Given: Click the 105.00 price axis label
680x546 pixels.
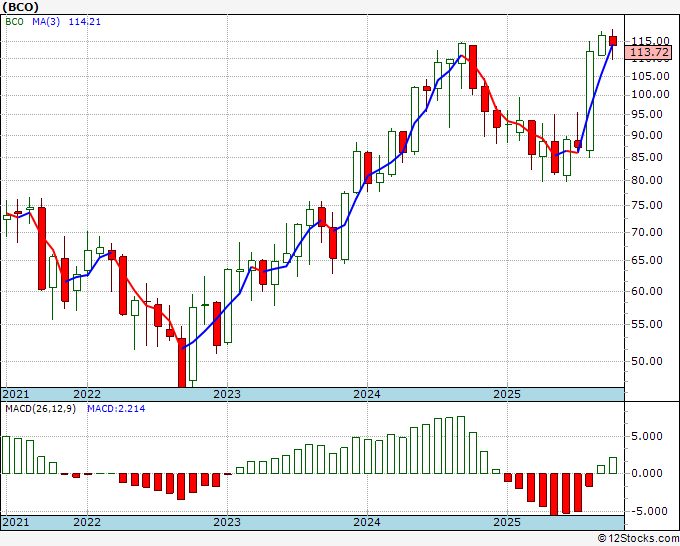Looking at the screenshot, I should [650, 76].
